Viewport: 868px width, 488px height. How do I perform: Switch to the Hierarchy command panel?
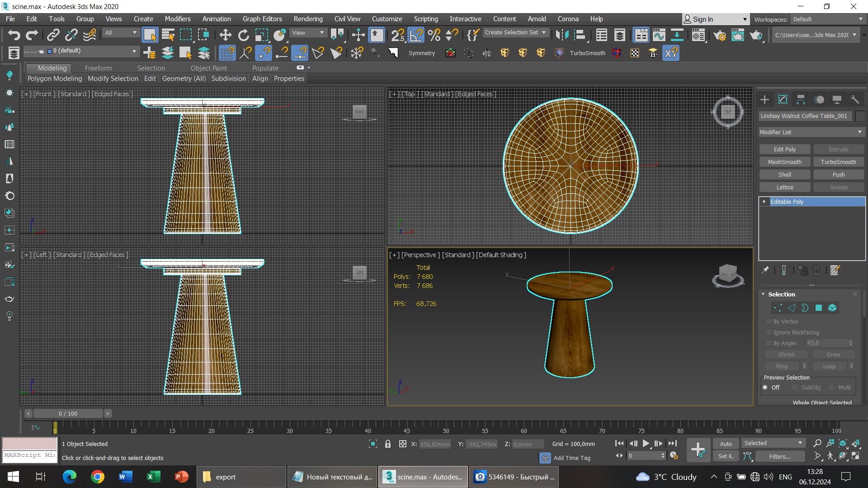(801, 99)
